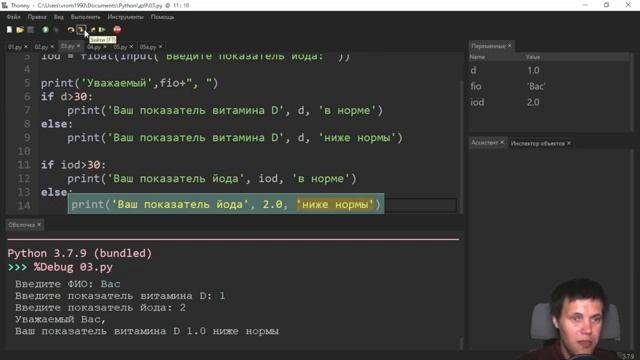Screen dimensions: 640x360
Task: Click the value 'Вас' of fio
Action: [536, 86]
